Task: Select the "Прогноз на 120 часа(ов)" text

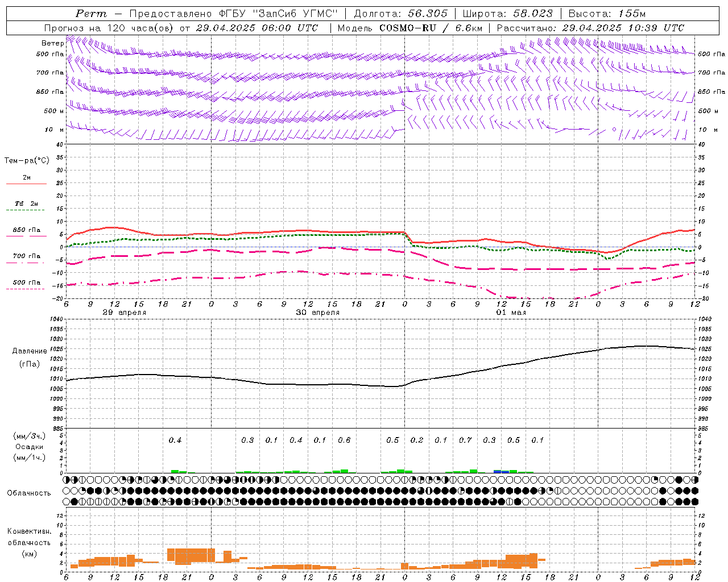Action: click(109, 28)
